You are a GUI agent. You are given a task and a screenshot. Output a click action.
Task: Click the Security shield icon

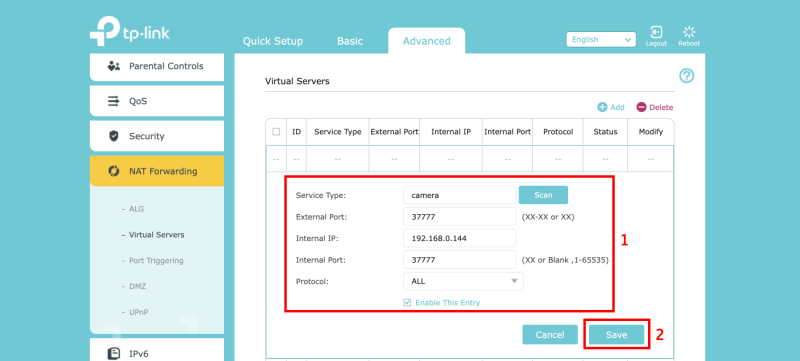[x=114, y=136]
